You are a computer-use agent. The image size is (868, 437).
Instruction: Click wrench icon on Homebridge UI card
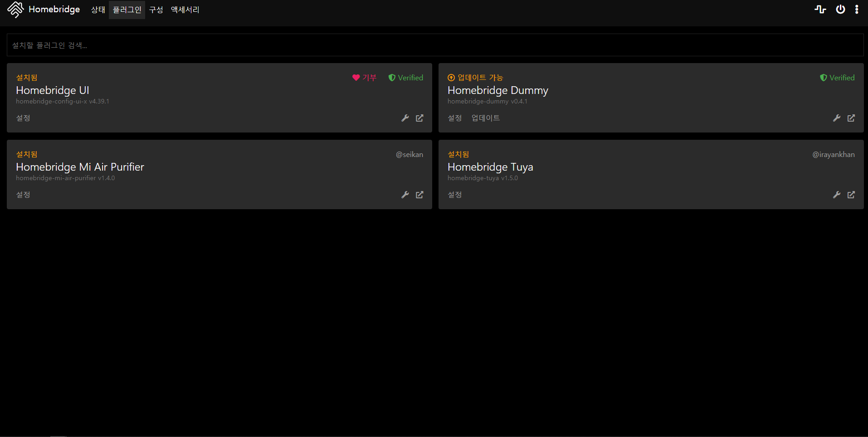(405, 118)
